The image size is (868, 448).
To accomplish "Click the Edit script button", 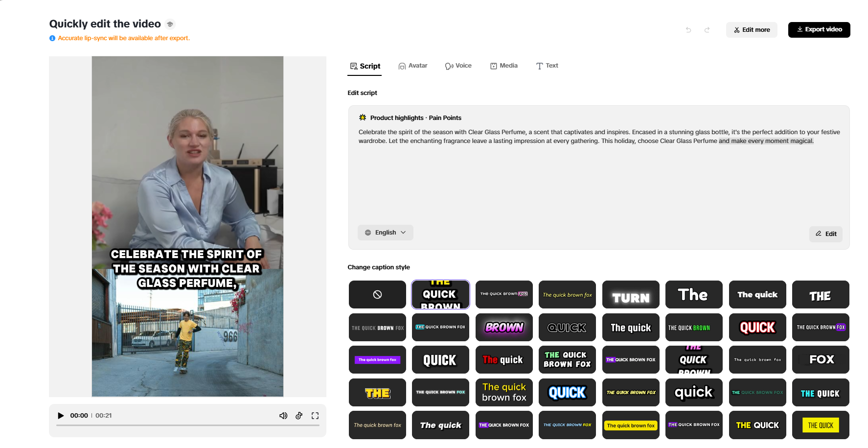I will point(826,234).
